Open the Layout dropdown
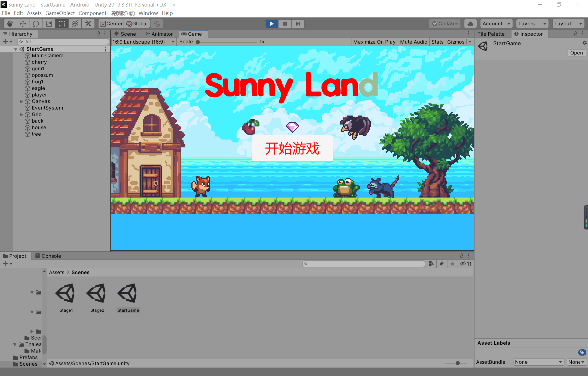This screenshot has width=588, height=376. pos(568,24)
